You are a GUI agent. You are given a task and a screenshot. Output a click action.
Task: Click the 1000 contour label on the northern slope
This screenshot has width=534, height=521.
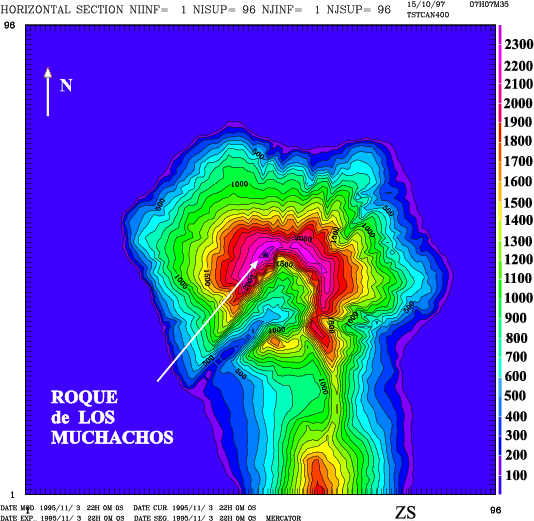point(239,184)
